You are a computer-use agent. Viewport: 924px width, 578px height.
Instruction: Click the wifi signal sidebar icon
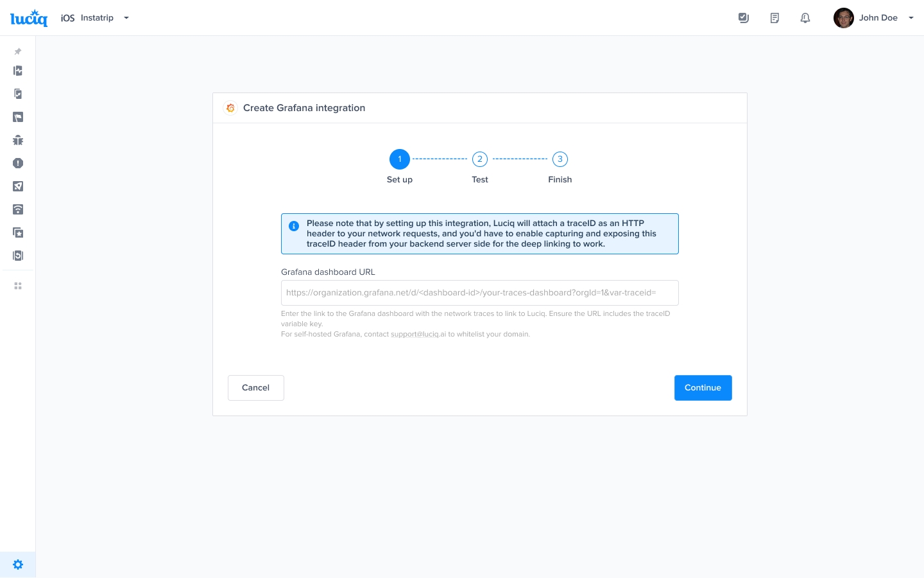tap(18, 209)
